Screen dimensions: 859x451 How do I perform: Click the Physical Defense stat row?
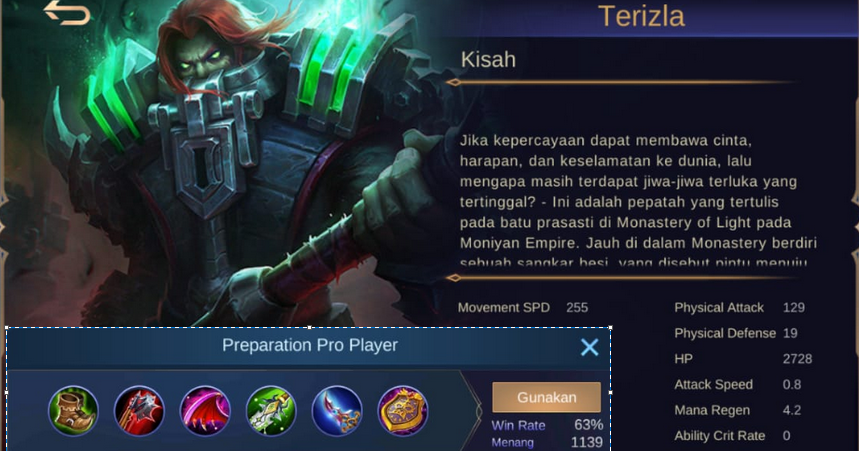tap(736, 333)
